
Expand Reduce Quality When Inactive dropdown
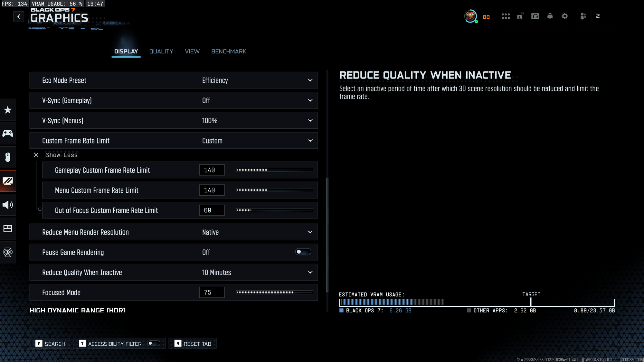click(310, 272)
